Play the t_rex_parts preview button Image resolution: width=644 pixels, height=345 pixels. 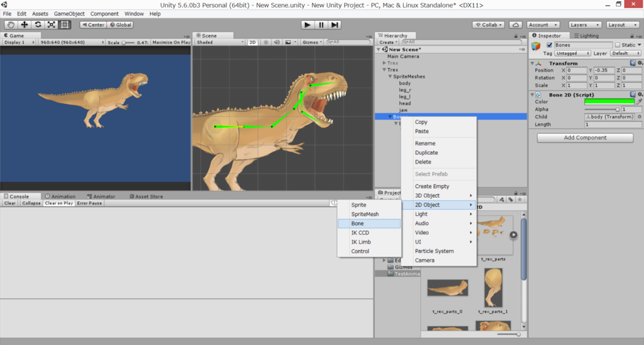pos(513,235)
